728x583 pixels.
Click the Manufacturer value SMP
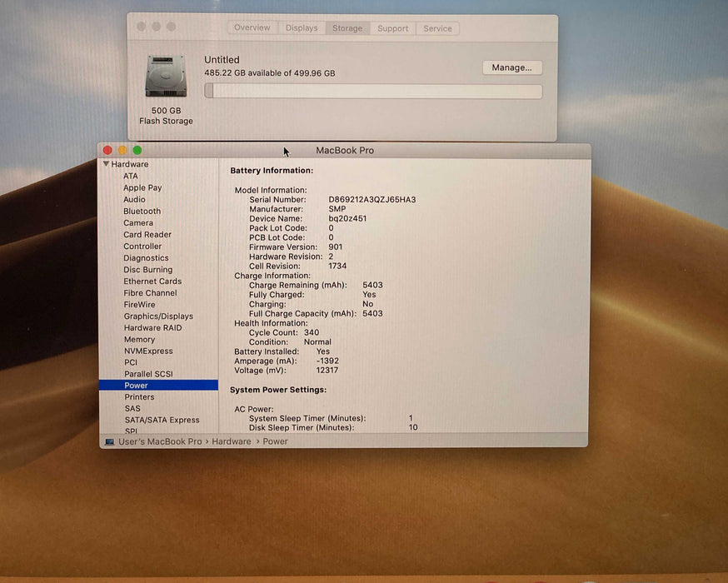coord(337,209)
